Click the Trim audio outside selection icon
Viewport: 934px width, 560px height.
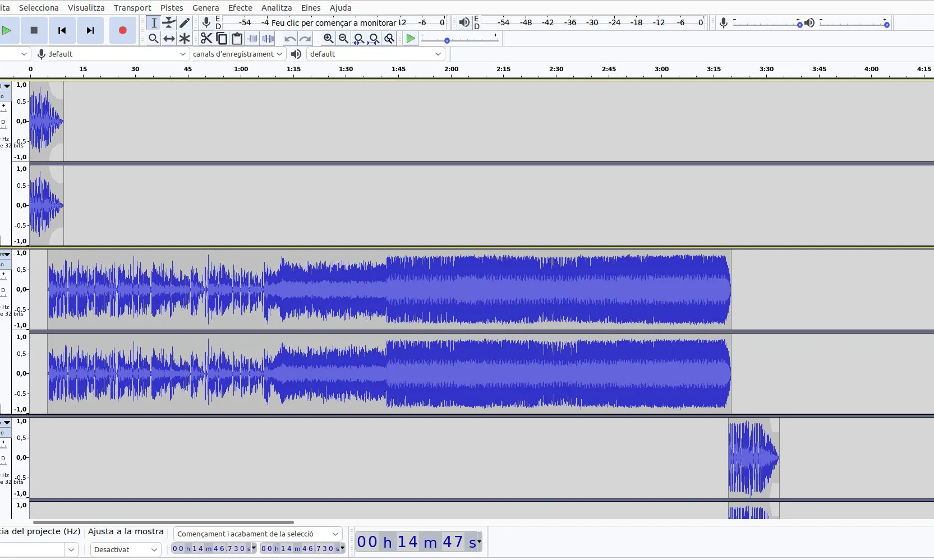pyautogui.click(x=253, y=38)
